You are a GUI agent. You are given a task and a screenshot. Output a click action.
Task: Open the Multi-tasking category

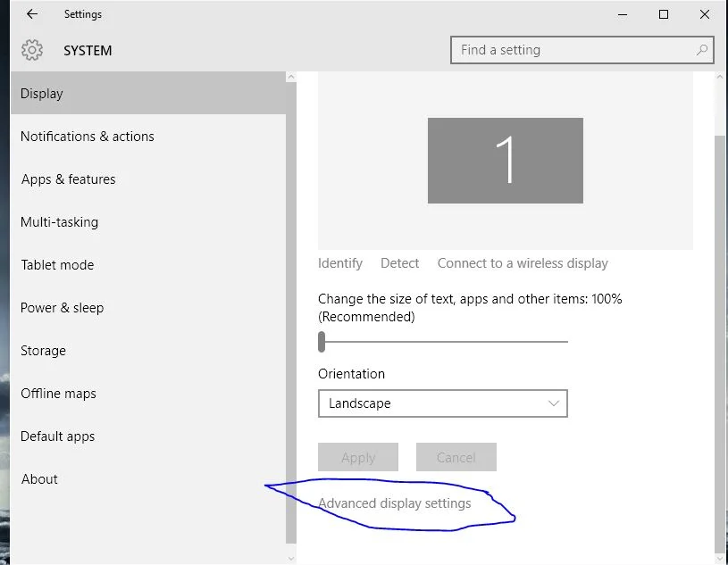tap(60, 222)
